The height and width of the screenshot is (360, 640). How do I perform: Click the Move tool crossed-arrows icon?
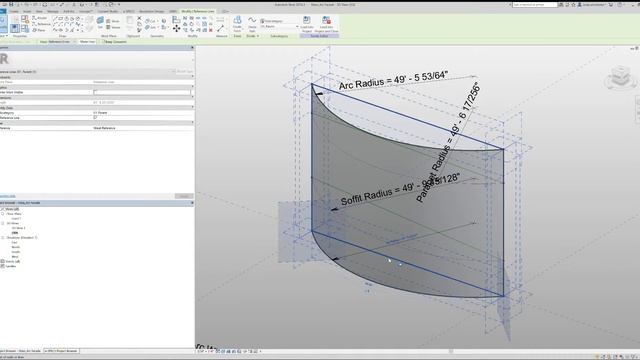click(x=176, y=29)
